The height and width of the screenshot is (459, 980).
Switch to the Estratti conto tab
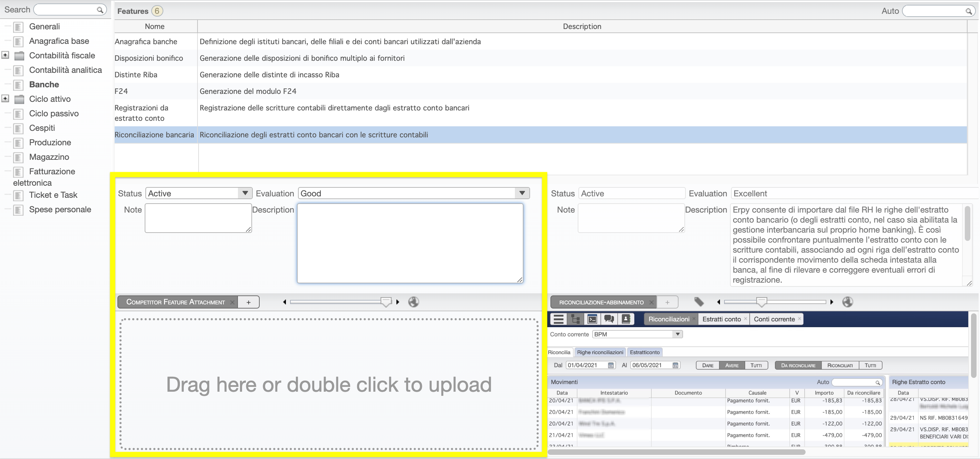721,319
